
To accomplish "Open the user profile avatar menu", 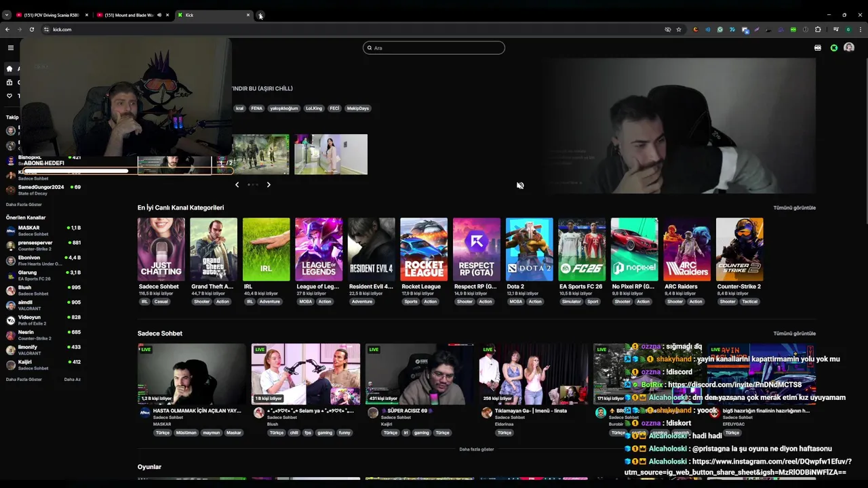I will coord(849,47).
